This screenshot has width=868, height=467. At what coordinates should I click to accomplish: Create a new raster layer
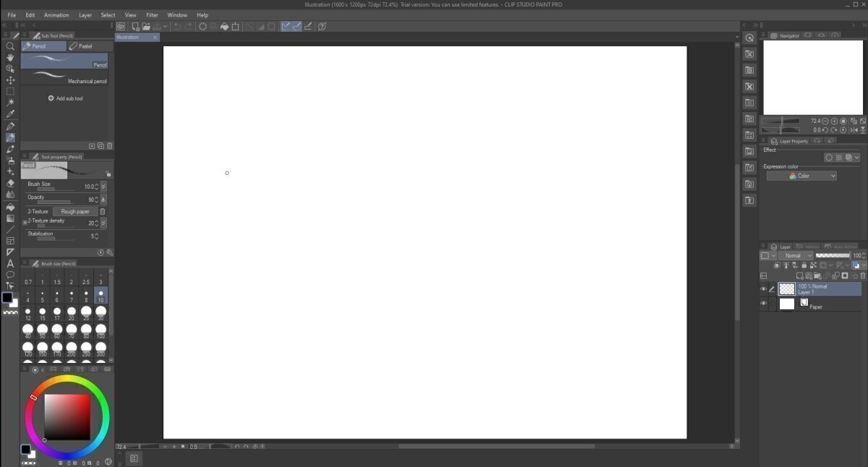[801, 275]
